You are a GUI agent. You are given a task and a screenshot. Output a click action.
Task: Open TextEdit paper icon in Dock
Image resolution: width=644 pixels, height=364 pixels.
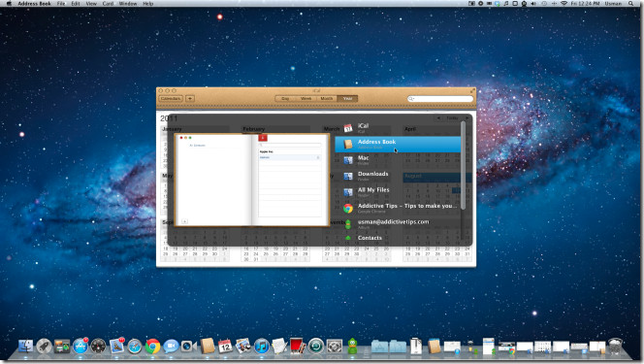[279, 347]
